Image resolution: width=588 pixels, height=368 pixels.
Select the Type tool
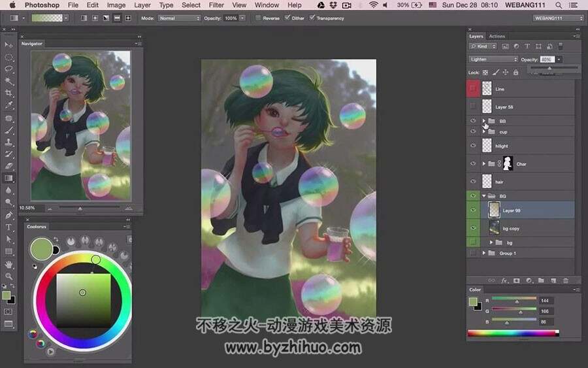(8, 227)
